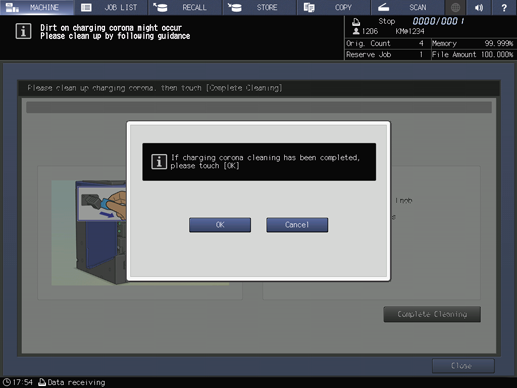Open the RECALL tab
This screenshot has width=517, height=388.
(x=185, y=7)
